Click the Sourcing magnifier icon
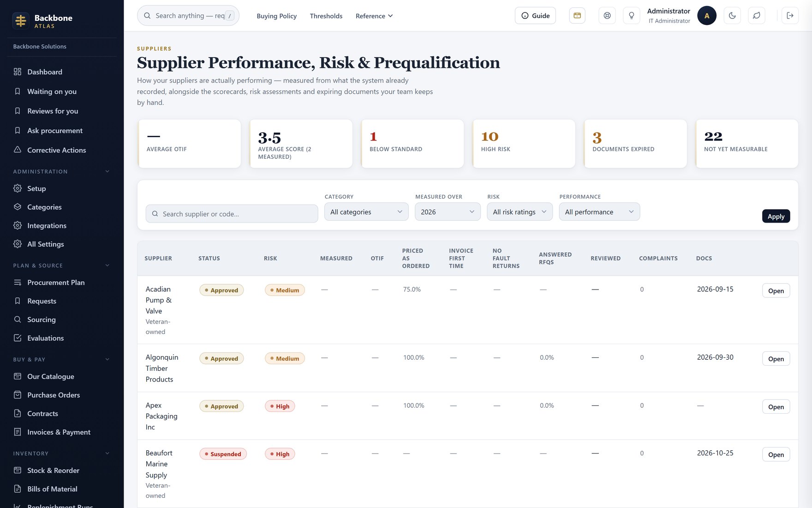This screenshot has width=812, height=508. (18, 320)
